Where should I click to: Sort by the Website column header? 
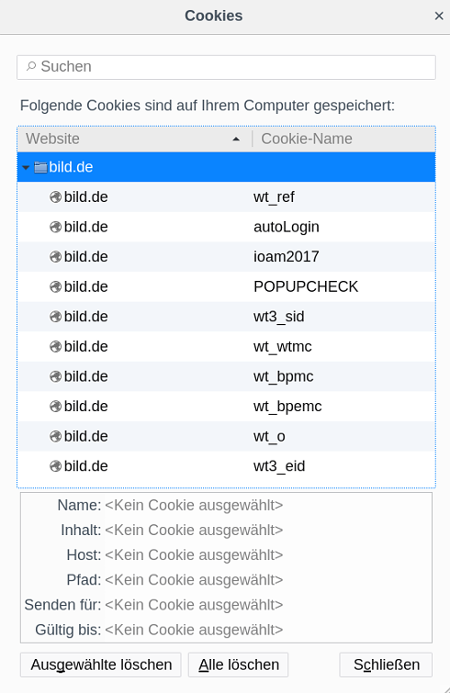pos(134,139)
